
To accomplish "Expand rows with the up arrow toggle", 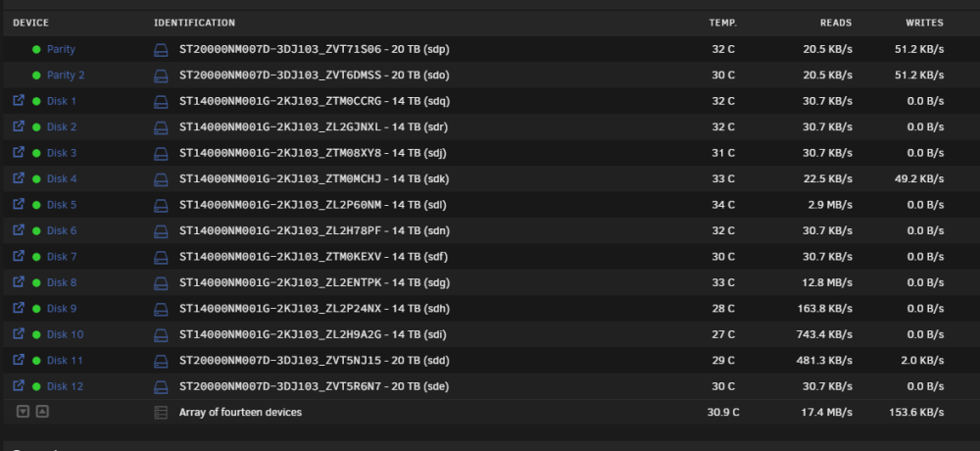I will (42, 412).
